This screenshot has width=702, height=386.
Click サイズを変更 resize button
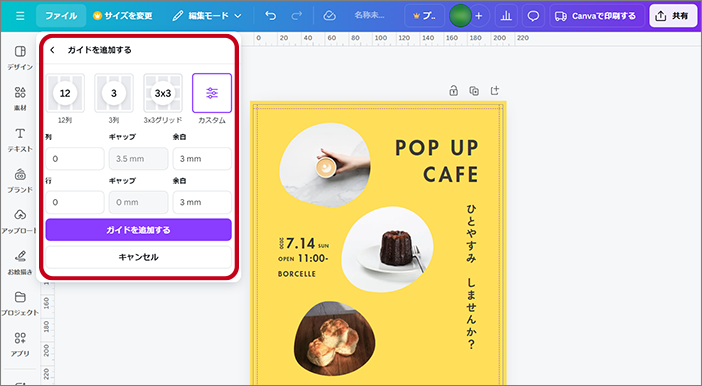tap(123, 16)
